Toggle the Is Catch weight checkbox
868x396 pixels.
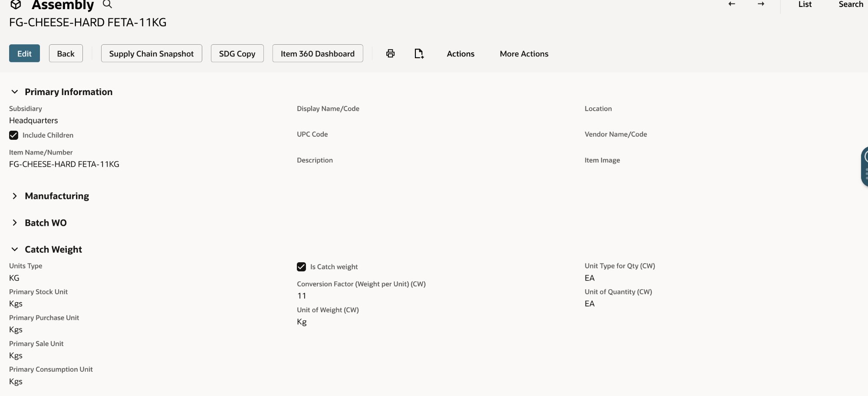[301, 267]
